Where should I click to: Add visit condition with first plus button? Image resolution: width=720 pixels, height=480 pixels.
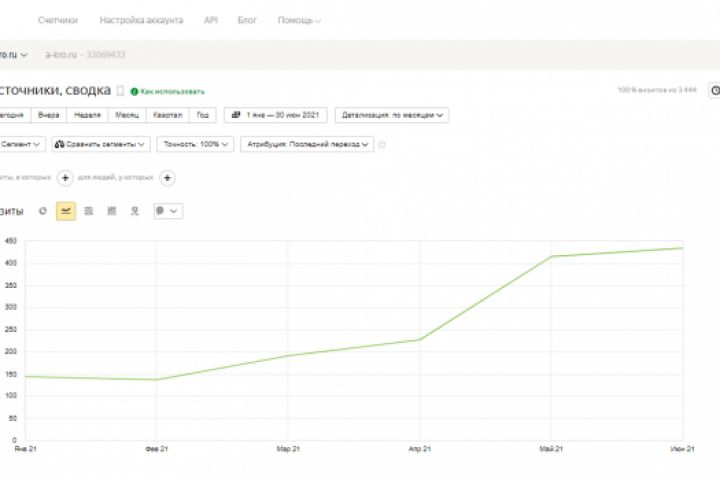pyautogui.click(x=65, y=178)
